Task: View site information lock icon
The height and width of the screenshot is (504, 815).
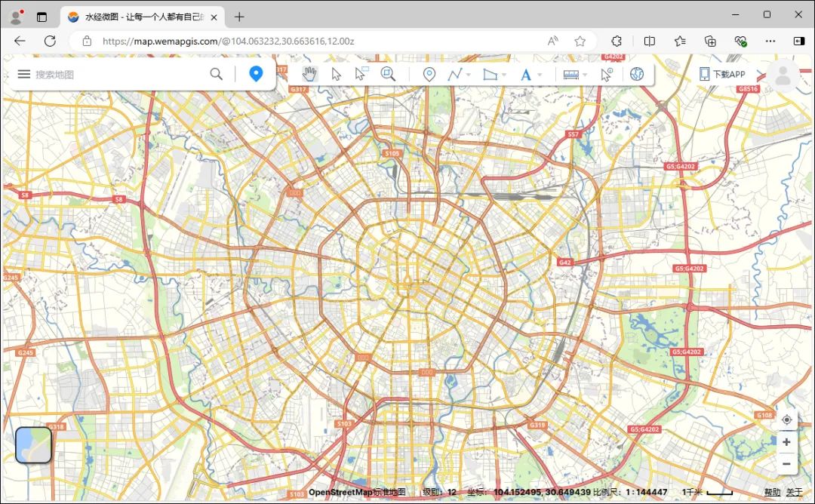Action: 87,41
